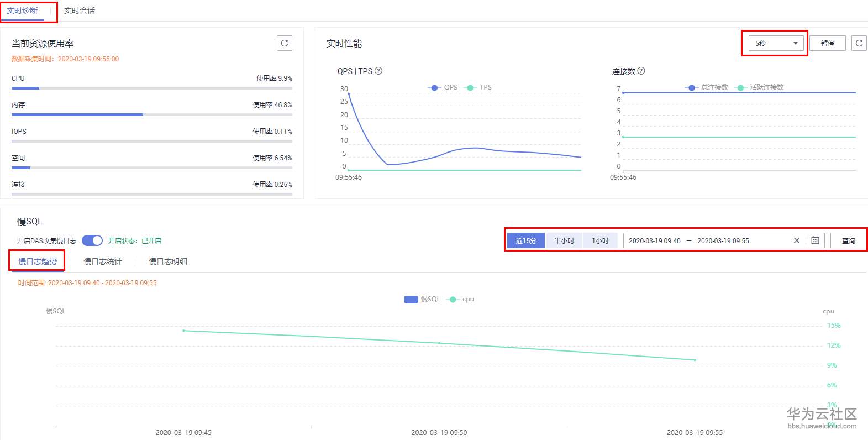This screenshot has width=868, height=440.
Task: Open the calendar date picker icon
Action: (815, 240)
